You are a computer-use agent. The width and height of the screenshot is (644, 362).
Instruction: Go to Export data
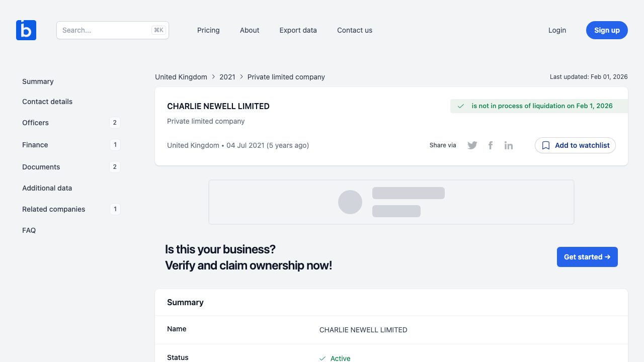pos(298,30)
